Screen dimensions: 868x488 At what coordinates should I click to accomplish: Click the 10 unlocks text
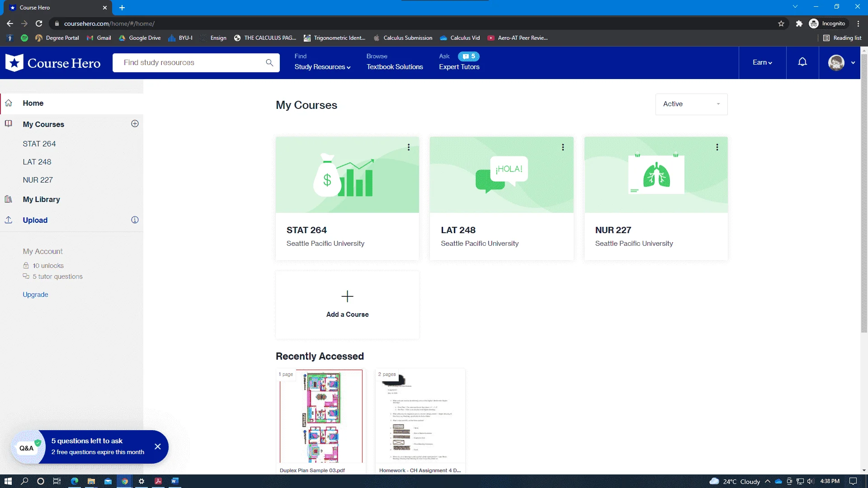(48, 266)
